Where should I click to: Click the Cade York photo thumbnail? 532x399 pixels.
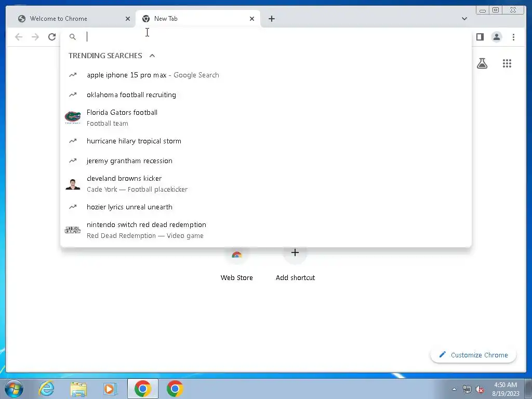point(73,184)
